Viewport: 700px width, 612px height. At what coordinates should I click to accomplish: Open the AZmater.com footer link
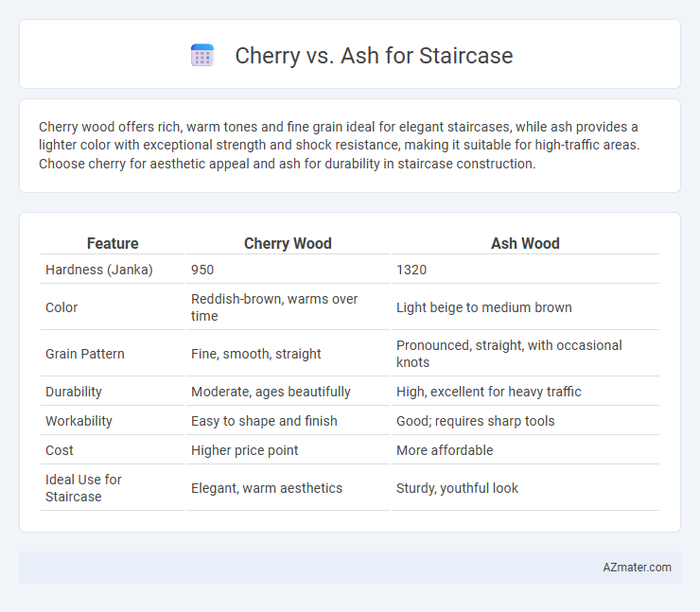point(637,567)
